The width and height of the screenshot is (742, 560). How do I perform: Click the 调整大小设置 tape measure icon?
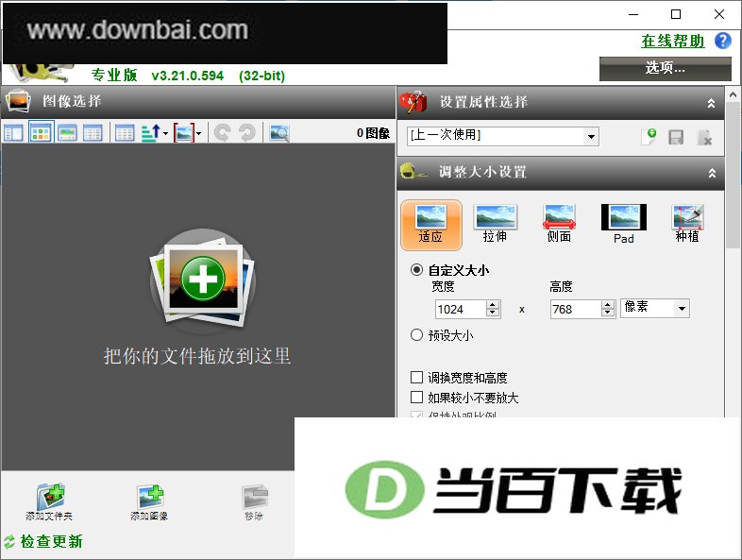coord(413,171)
